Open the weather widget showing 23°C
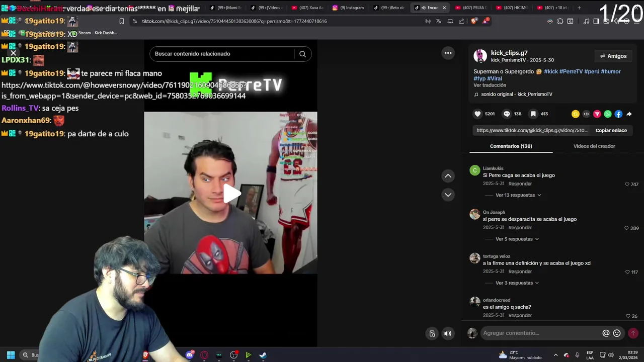The width and height of the screenshot is (644, 362). tap(520, 355)
